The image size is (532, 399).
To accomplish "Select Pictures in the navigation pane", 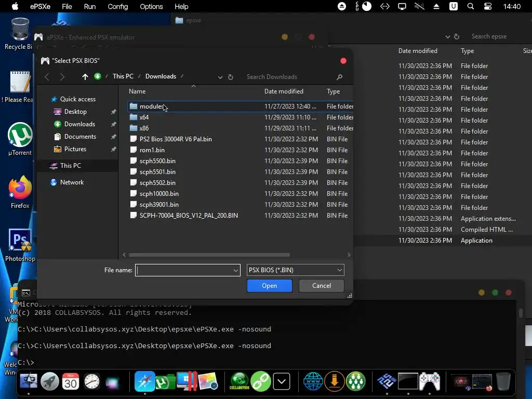I will click(75, 149).
